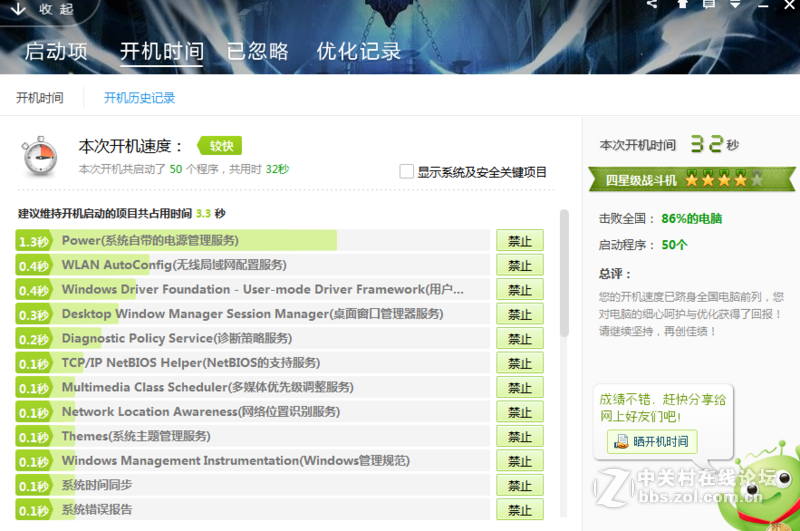Image resolution: width=800 pixels, height=531 pixels.
Task: Disable 系统时间同步 with 禁止
Action: (x=520, y=486)
